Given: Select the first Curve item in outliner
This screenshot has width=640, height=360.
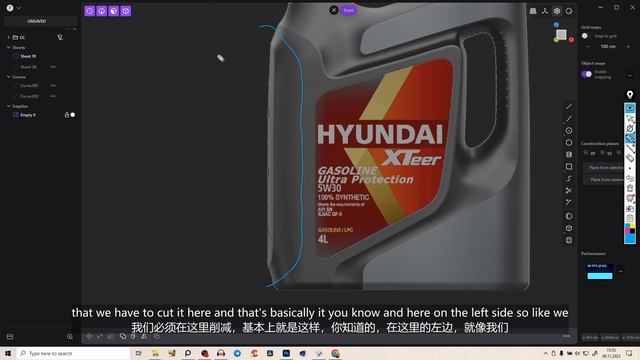Looking at the screenshot, I should click(x=29, y=86).
